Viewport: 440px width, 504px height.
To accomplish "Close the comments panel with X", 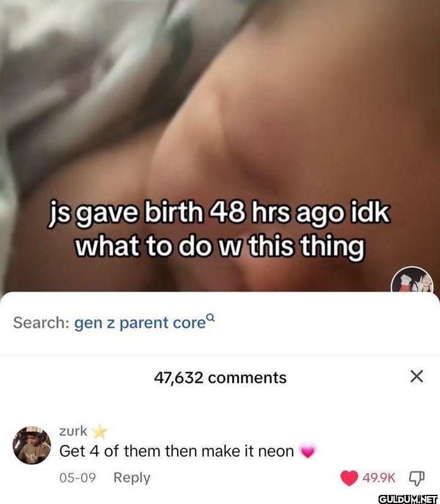I will coord(417,376).
